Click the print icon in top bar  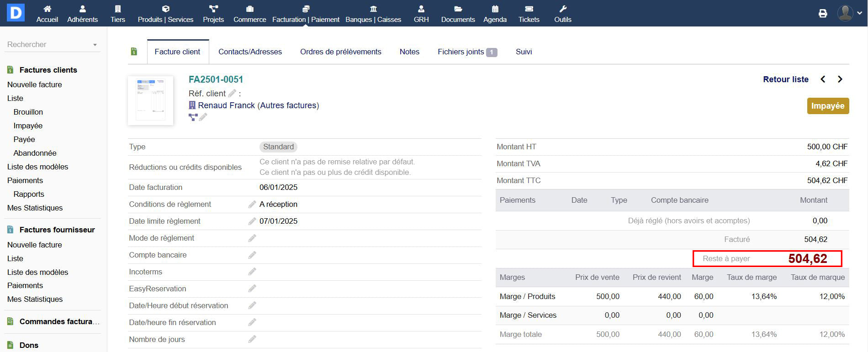pyautogui.click(x=823, y=13)
